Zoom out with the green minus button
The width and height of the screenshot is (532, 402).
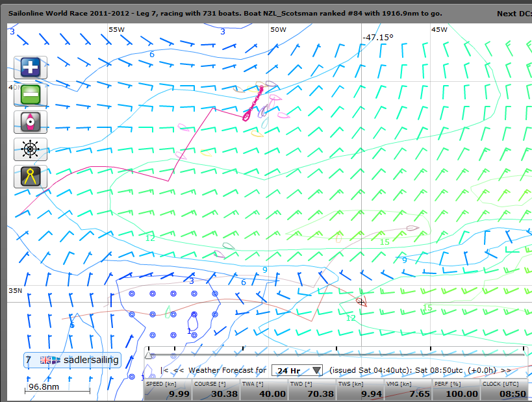30,95
